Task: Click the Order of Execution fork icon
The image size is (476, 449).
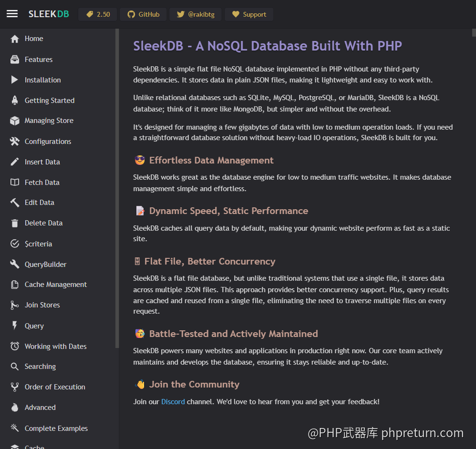Action: coord(15,387)
